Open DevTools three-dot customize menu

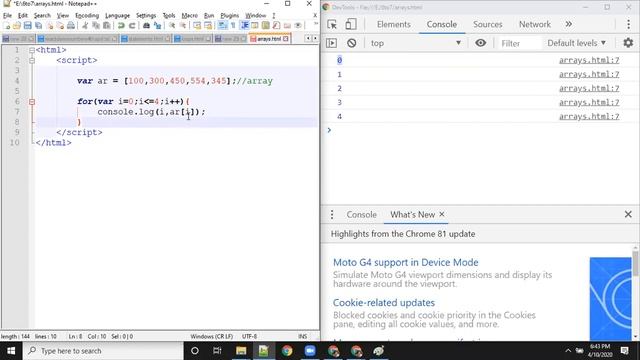628,24
